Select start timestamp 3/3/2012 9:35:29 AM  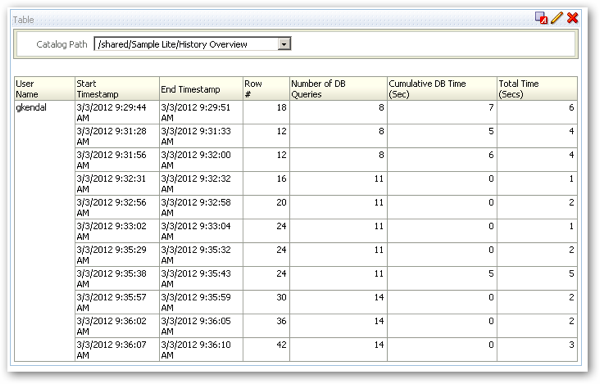[x=117, y=255]
